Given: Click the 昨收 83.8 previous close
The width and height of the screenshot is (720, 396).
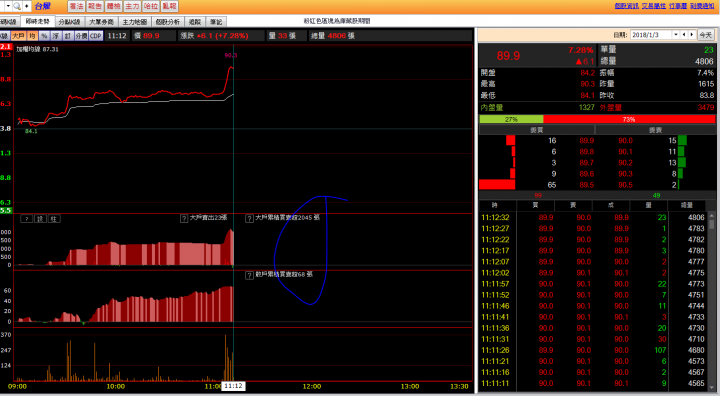Looking at the screenshot, I should click(706, 96).
